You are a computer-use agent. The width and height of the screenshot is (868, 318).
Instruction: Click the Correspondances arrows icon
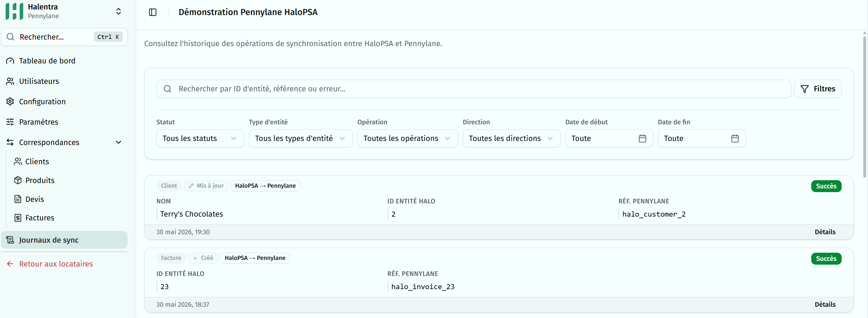pyautogui.click(x=10, y=142)
